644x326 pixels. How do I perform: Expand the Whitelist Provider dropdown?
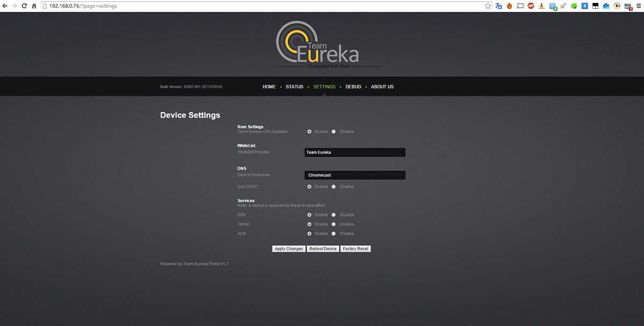[x=355, y=152]
